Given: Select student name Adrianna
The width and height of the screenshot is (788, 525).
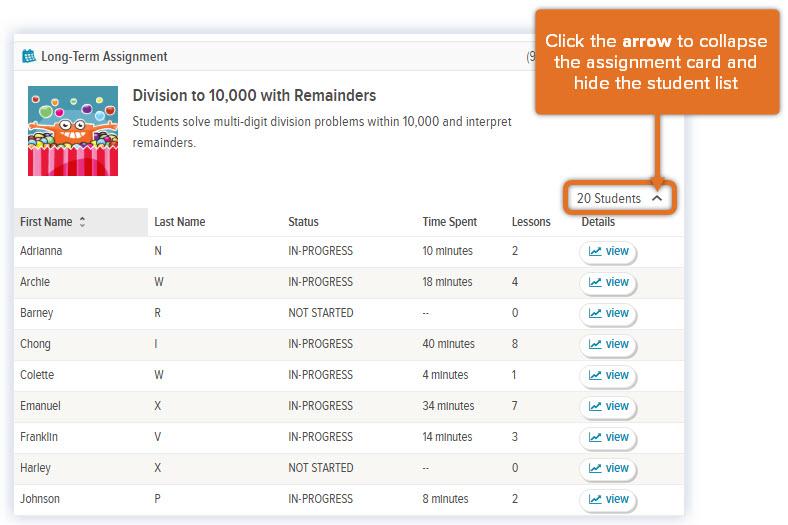Looking at the screenshot, I should pos(41,251).
